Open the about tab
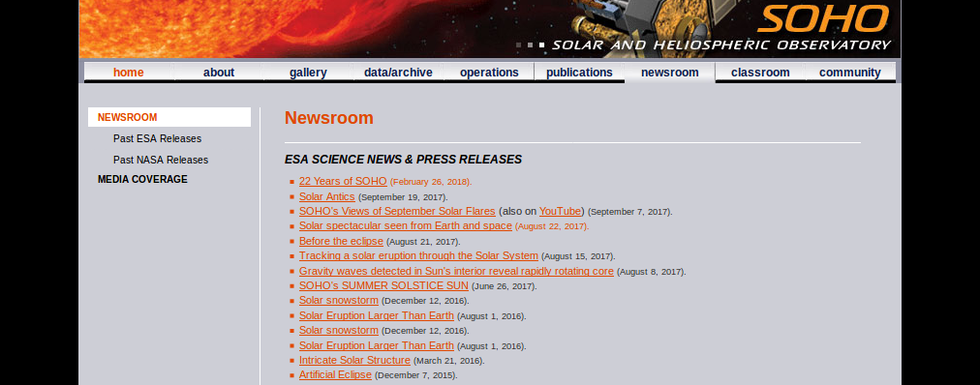 point(219,73)
